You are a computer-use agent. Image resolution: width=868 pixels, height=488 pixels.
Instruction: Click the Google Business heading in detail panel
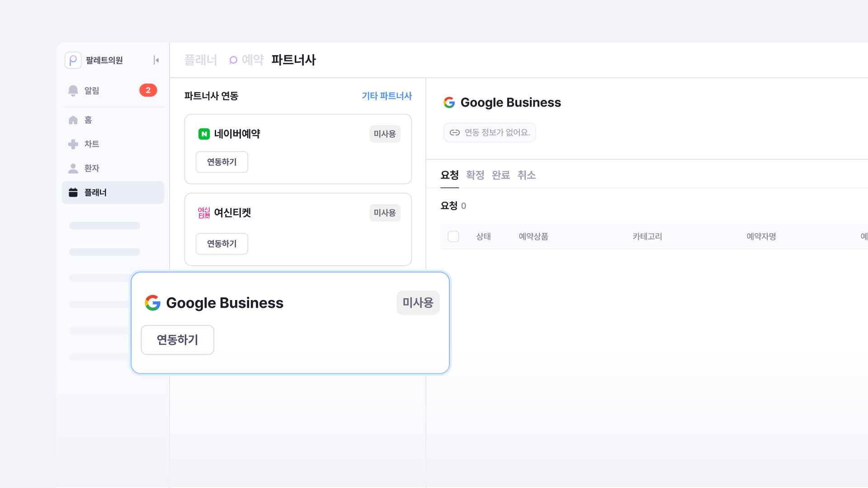click(x=511, y=103)
